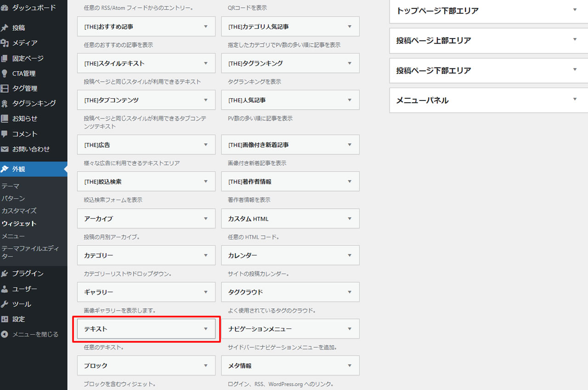Click the wrench icon beside ツール
The width and height of the screenshot is (588, 390).
click(x=5, y=304)
